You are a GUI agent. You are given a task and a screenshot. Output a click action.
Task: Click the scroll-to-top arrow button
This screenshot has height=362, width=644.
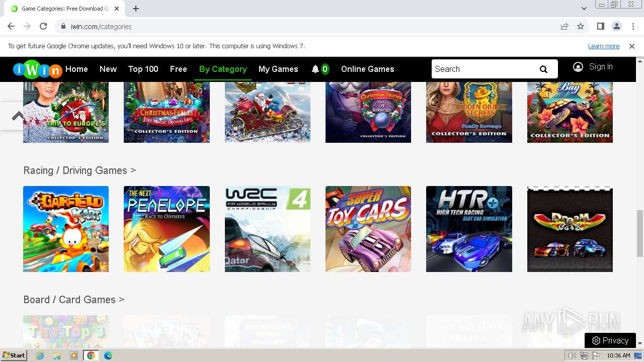[x=18, y=116]
